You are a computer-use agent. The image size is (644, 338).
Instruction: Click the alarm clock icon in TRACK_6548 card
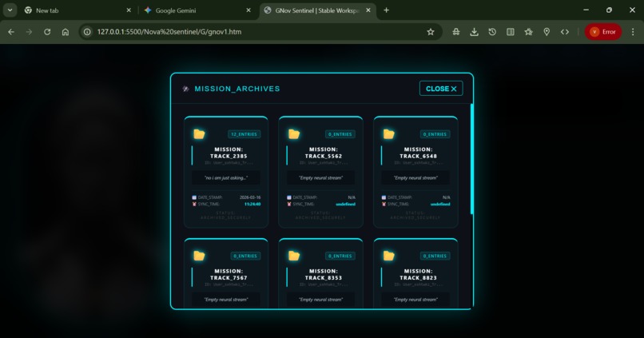[384, 204]
